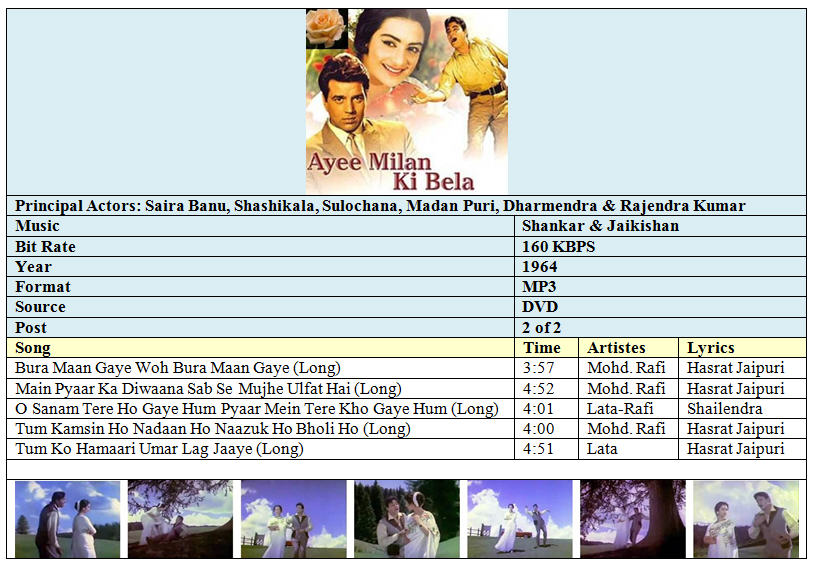Image resolution: width=814 pixels, height=565 pixels.
Task: Click Mohd. Rafi in Main Pyaar Ka Diwaana row
Action: click(626, 388)
